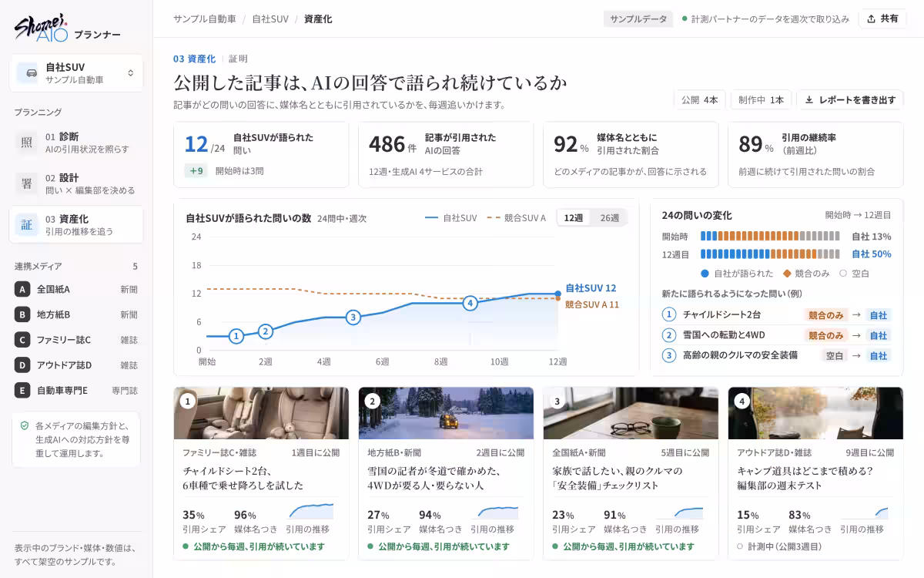Toggle 自社SUV legend line in chart
This screenshot has height=578, width=924.
point(451,217)
